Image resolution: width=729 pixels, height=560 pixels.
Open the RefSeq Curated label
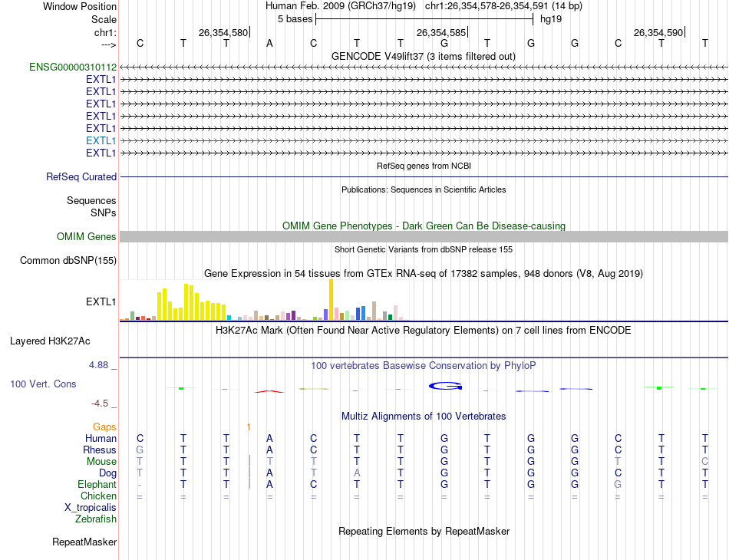click(81, 177)
